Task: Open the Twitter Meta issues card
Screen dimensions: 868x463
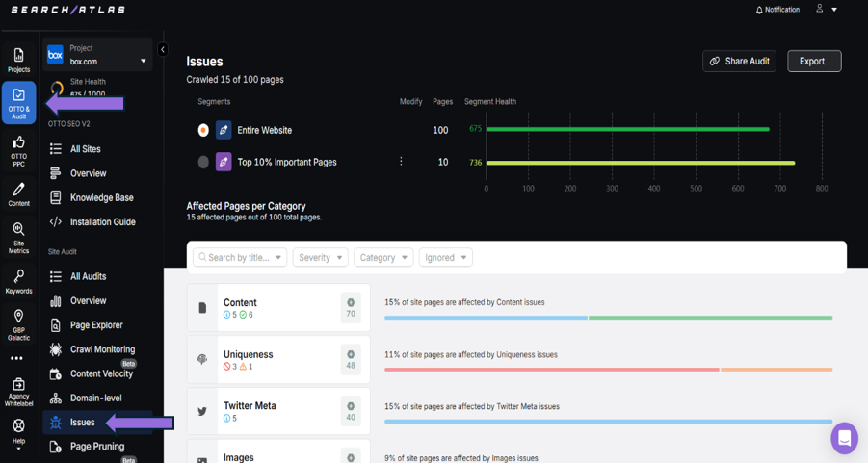Action: 278,411
